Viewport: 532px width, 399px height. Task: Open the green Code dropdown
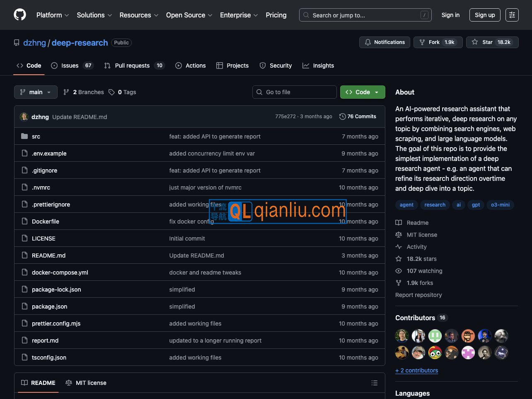coord(362,92)
